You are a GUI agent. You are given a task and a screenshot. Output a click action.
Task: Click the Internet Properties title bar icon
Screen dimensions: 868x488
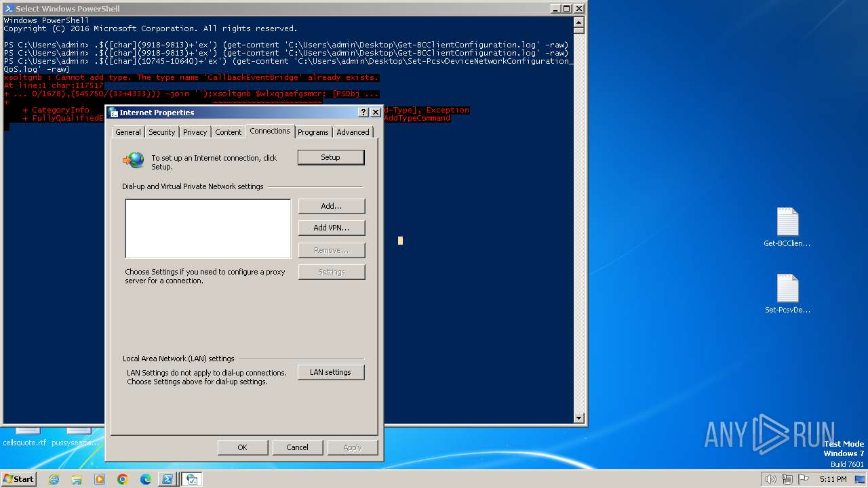click(113, 113)
